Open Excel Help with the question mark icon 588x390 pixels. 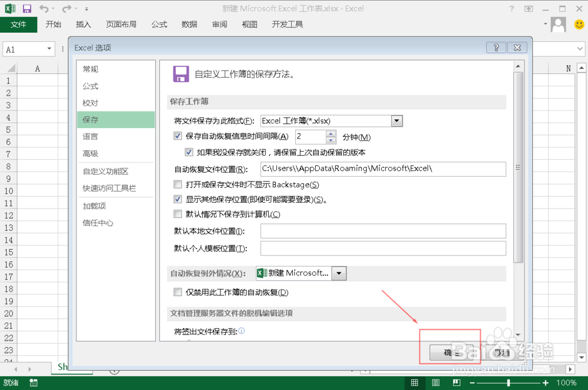point(512,8)
